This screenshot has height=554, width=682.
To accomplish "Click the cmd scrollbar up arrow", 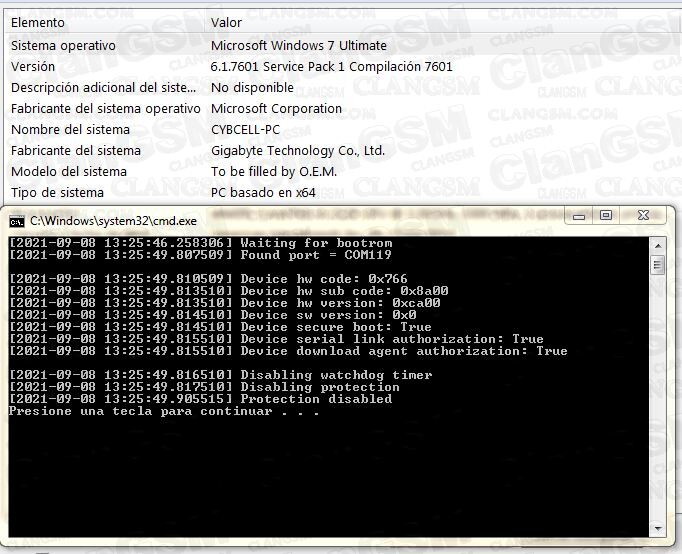I will point(658,246).
